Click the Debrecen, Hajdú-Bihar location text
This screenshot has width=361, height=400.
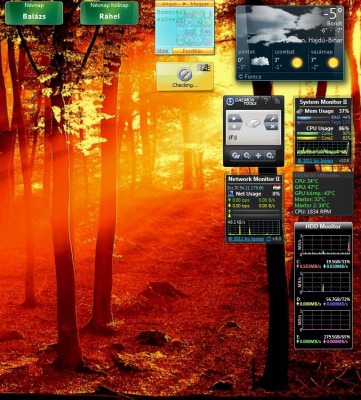[310, 40]
